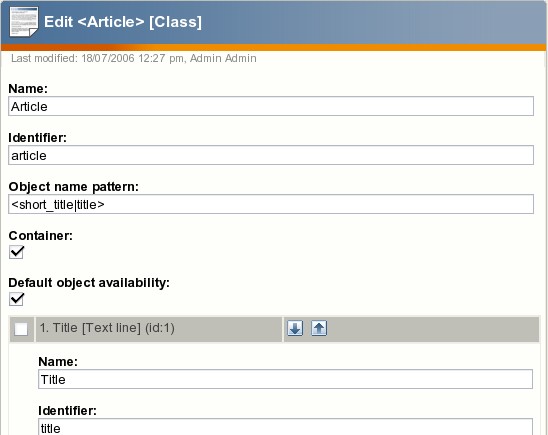Click the class Name field containing Article
This screenshot has height=435, width=548.
click(271, 106)
